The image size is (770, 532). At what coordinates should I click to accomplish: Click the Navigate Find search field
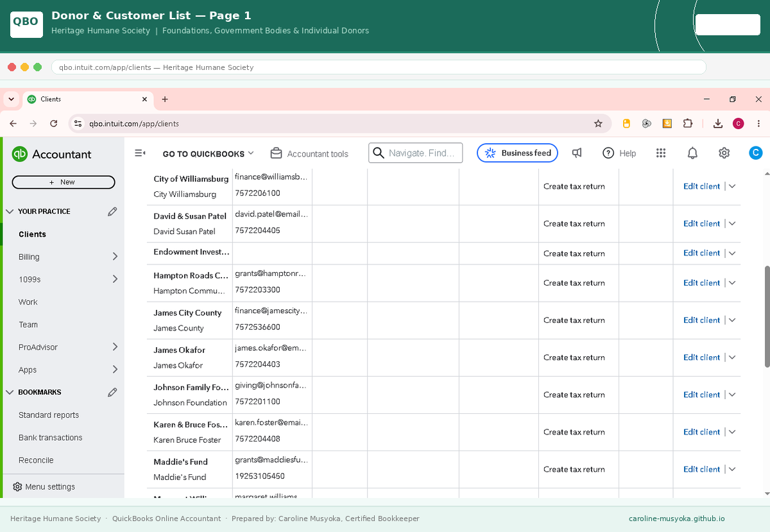click(x=416, y=153)
